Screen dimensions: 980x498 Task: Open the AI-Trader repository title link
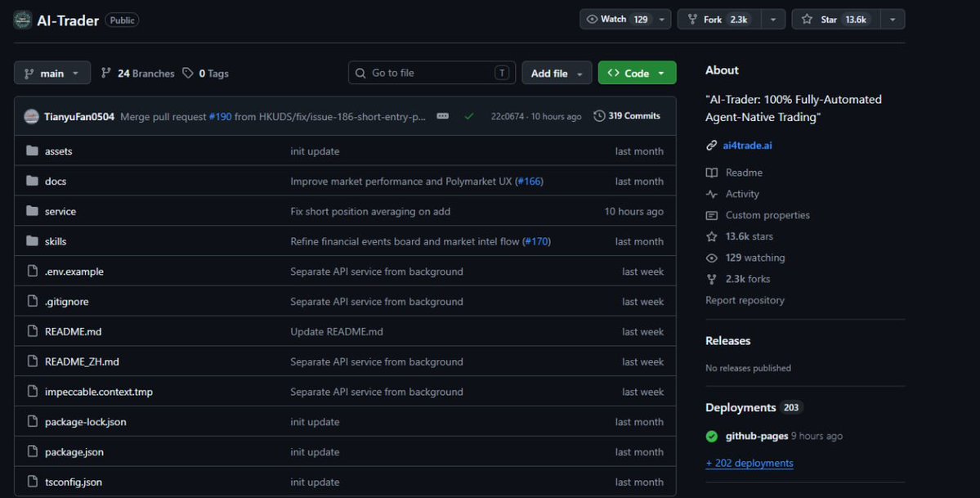pyautogui.click(x=68, y=20)
